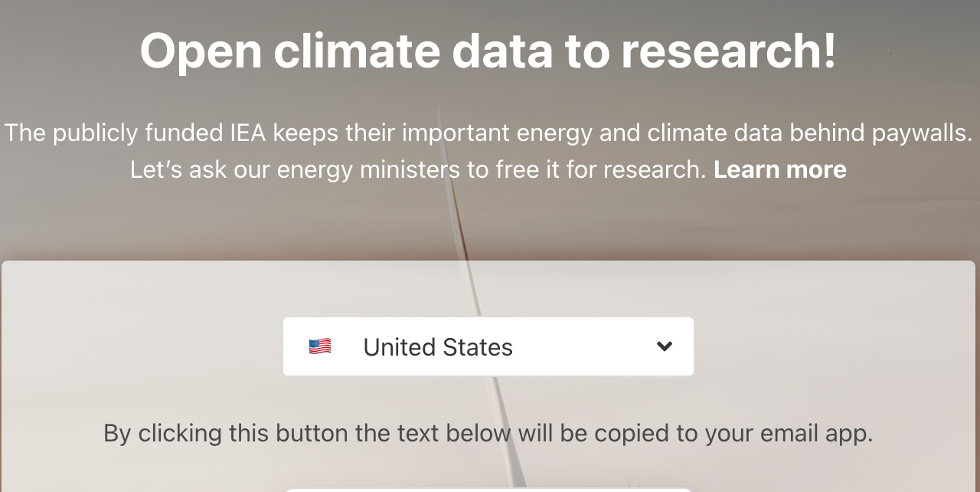
Task: Select the flag emoji inside the dropdown
Action: [x=320, y=346]
